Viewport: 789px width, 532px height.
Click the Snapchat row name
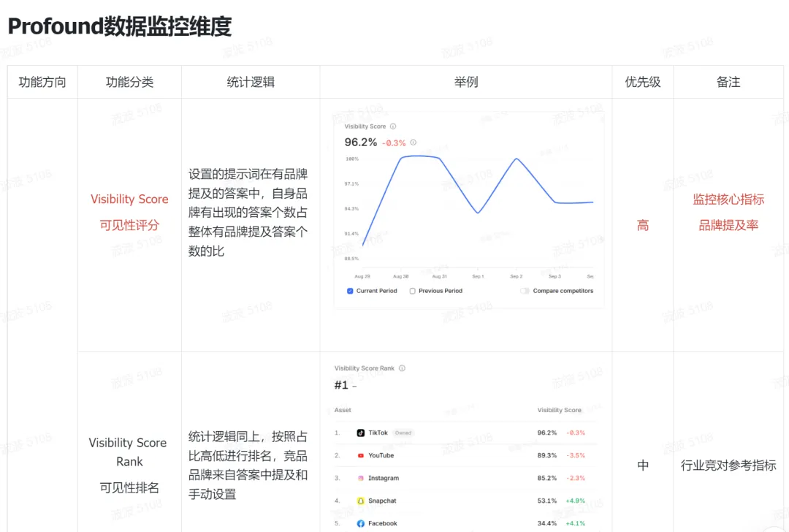382,501
